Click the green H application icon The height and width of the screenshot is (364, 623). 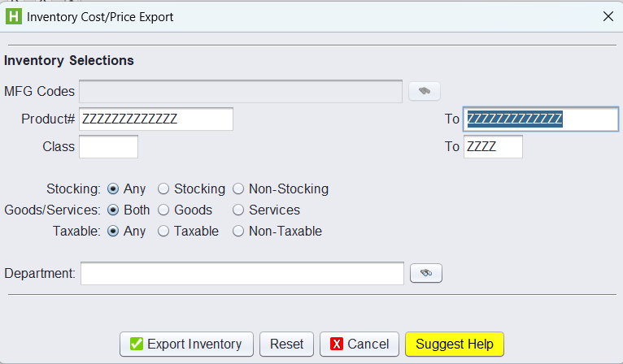click(x=14, y=15)
